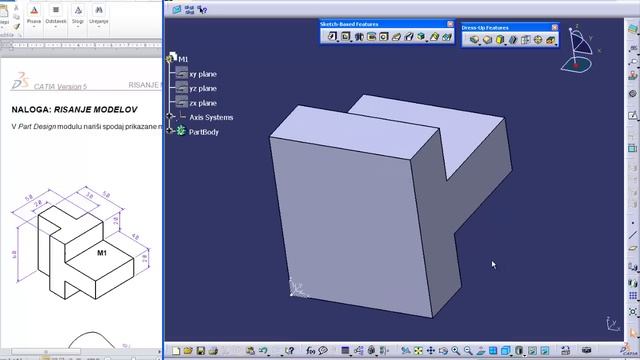Select the Shell tool in Dress-Up Features

click(x=513, y=40)
